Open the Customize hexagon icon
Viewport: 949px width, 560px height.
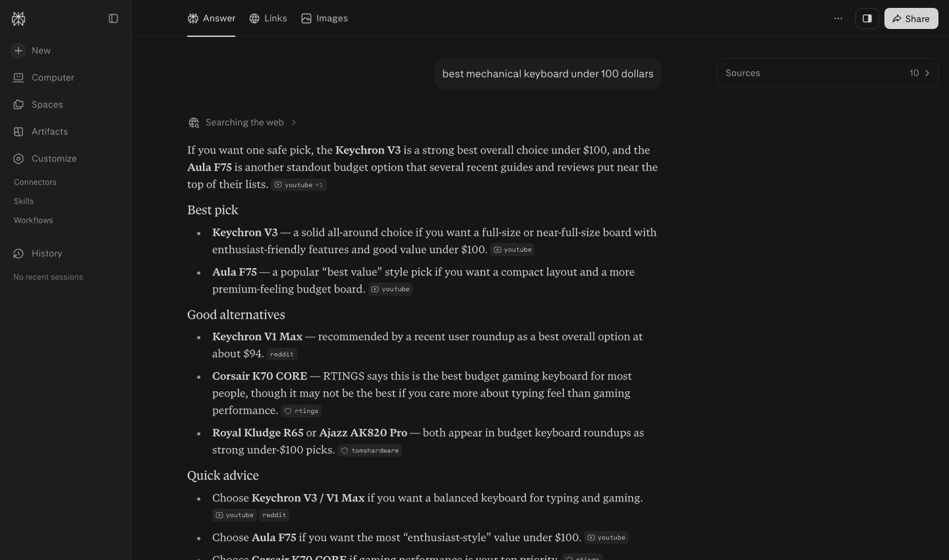(x=18, y=159)
